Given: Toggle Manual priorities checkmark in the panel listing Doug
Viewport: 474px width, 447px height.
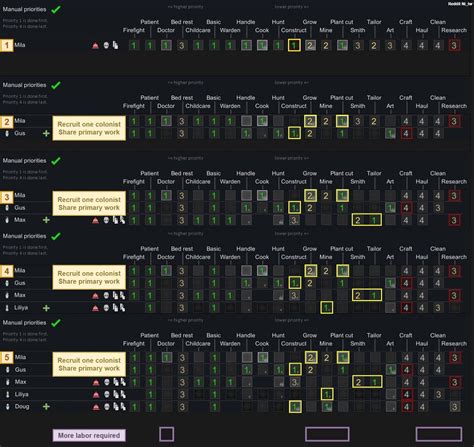Looking at the screenshot, I should pos(56,323).
